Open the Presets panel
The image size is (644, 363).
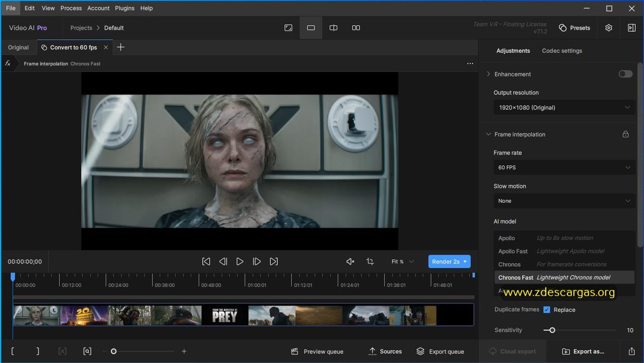click(575, 28)
